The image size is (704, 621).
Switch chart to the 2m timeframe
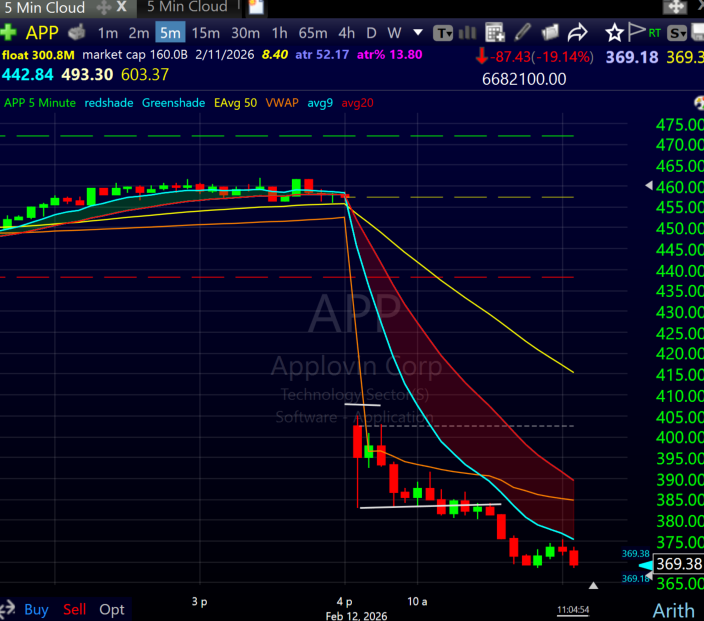point(139,33)
